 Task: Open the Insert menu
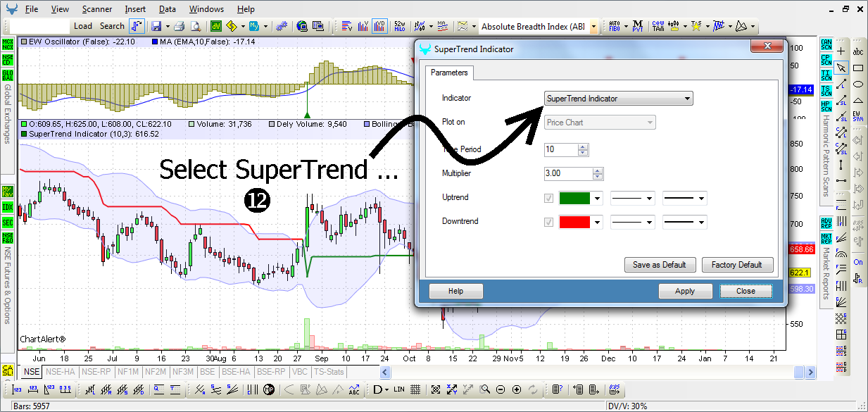pyautogui.click(x=136, y=9)
